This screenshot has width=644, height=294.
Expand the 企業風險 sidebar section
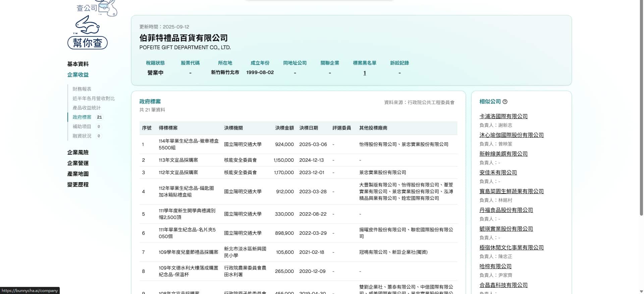[78, 152]
